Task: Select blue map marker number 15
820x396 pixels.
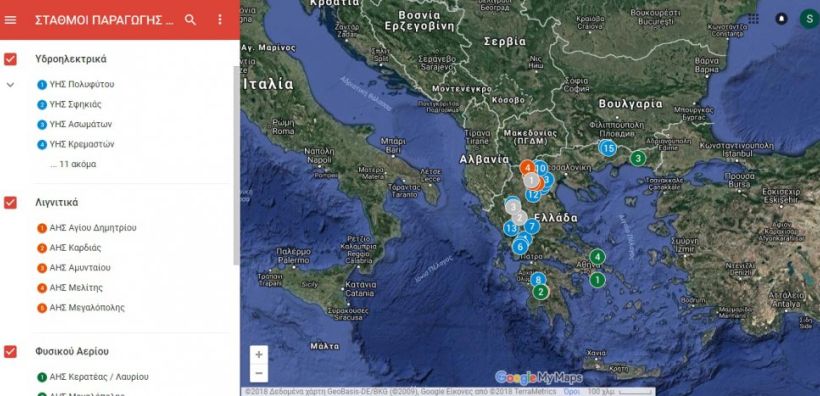Action: (608, 148)
